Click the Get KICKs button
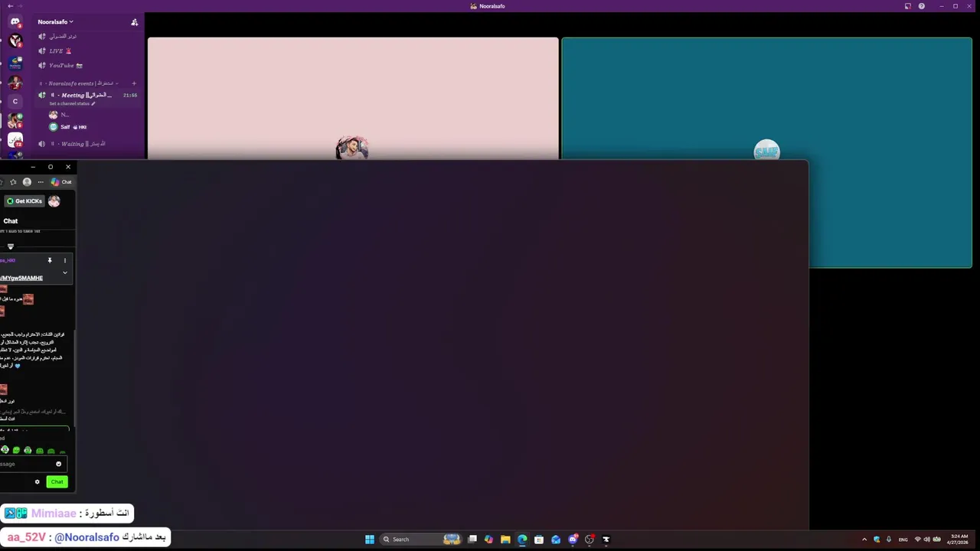Image resolution: width=980 pixels, height=551 pixels. pos(24,201)
